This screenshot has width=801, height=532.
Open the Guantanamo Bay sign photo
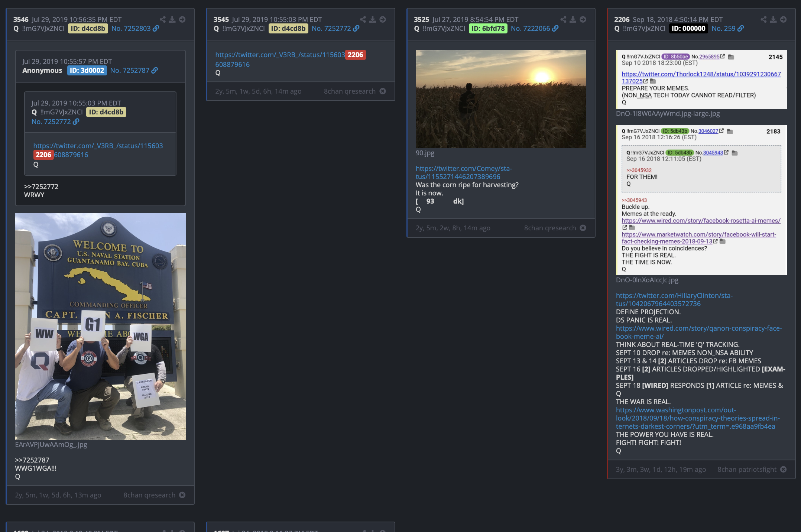pos(100,327)
